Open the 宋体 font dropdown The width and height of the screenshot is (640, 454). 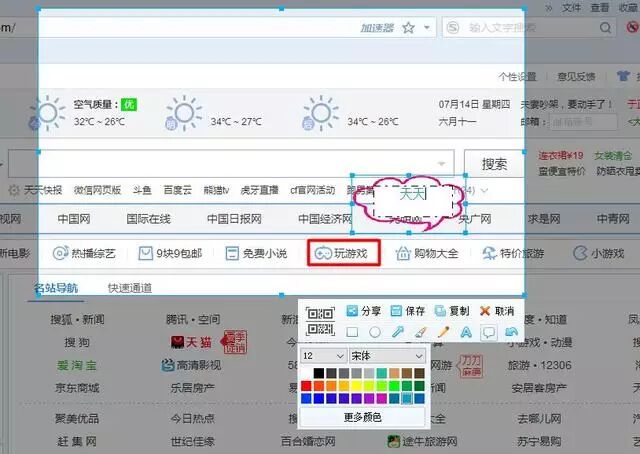coord(387,356)
